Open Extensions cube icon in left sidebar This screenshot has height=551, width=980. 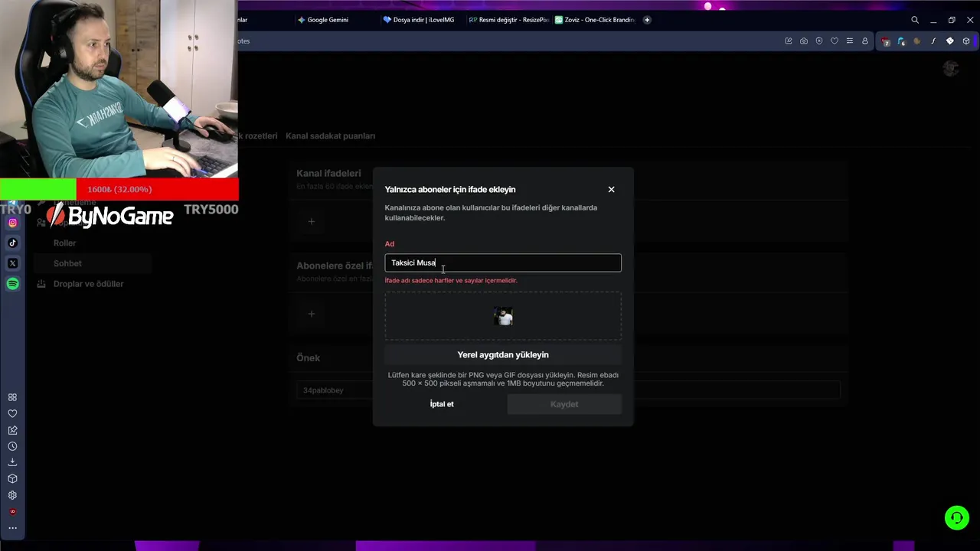pyautogui.click(x=12, y=479)
